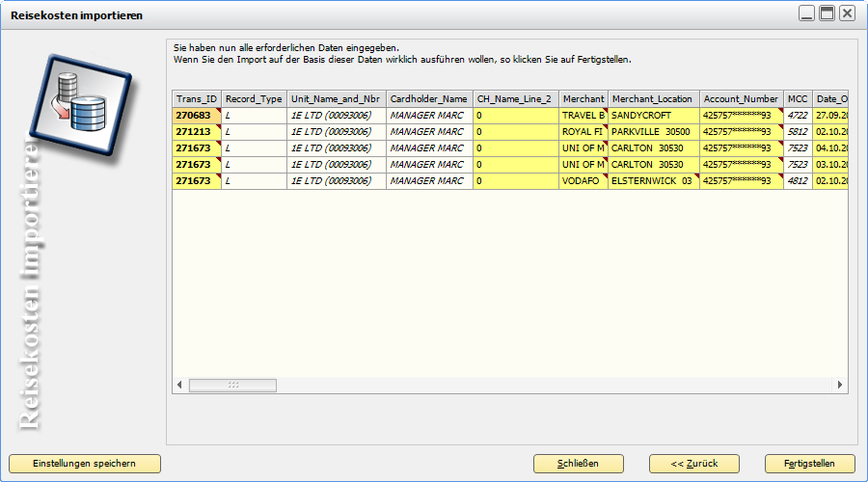Click the Account_Number column header

(741, 99)
